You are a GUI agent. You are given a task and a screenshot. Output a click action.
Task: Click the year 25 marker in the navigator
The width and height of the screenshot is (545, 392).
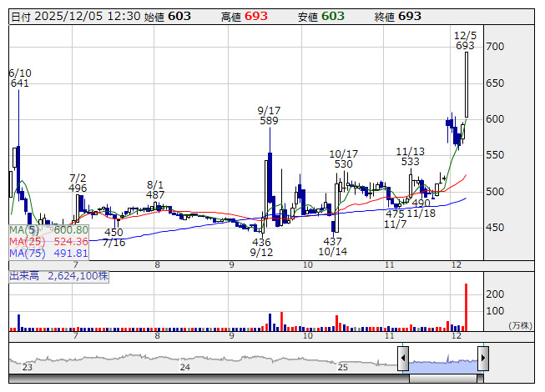[342, 367]
